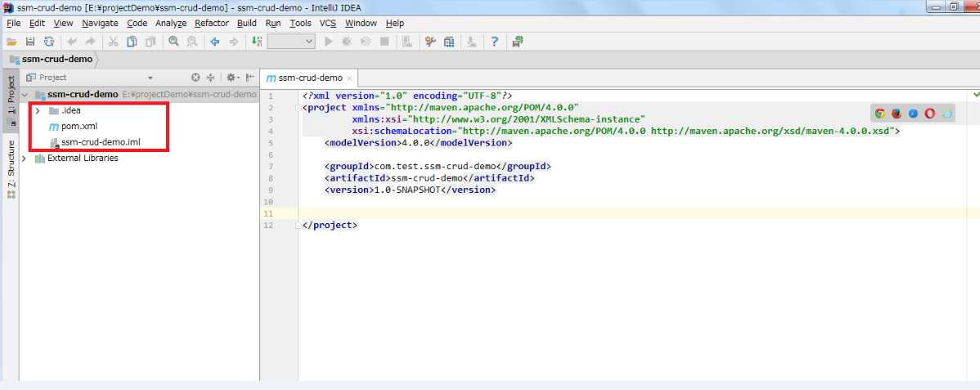Image resolution: width=980 pixels, height=390 pixels.
Task: Click the Back navigation arrow
Action: (x=215, y=42)
